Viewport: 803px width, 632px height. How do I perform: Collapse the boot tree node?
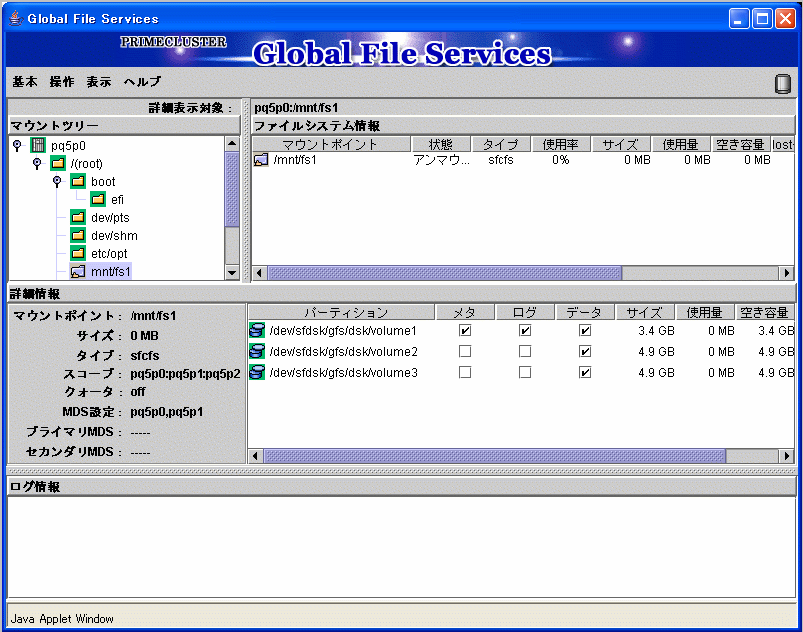point(57,181)
